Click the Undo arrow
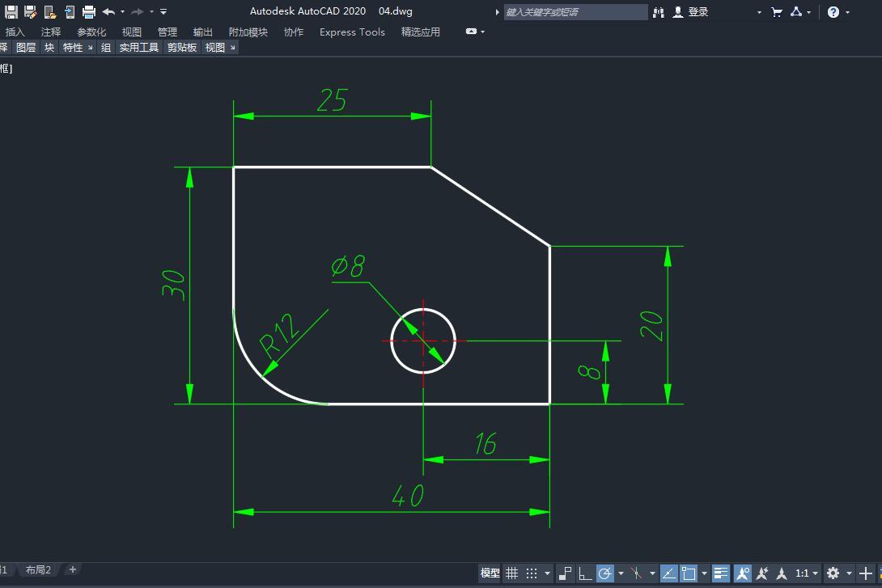Image resolution: width=882 pixels, height=588 pixels. [109, 11]
